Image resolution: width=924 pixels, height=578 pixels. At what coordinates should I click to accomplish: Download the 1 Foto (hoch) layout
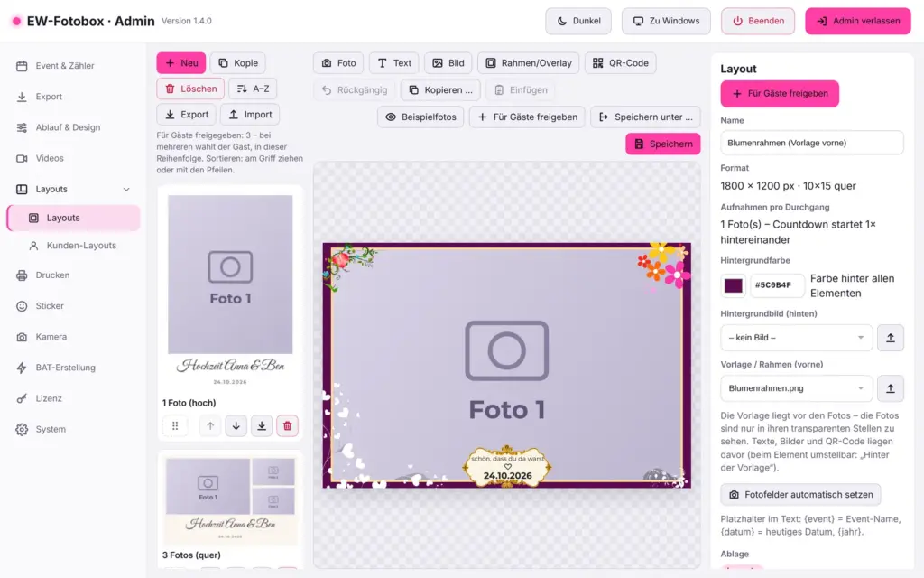click(262, 426)
